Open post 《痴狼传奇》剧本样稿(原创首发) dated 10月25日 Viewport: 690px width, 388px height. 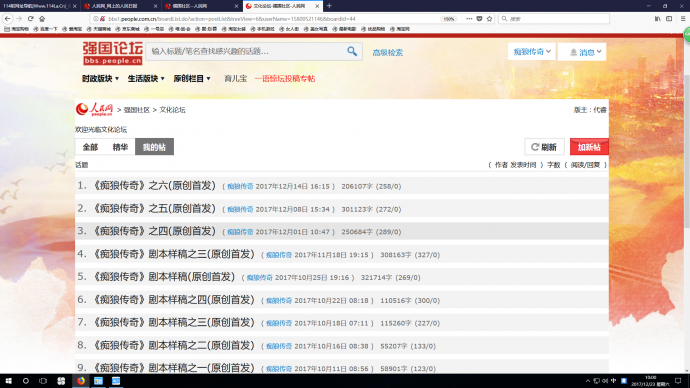(x=164, y=277)
